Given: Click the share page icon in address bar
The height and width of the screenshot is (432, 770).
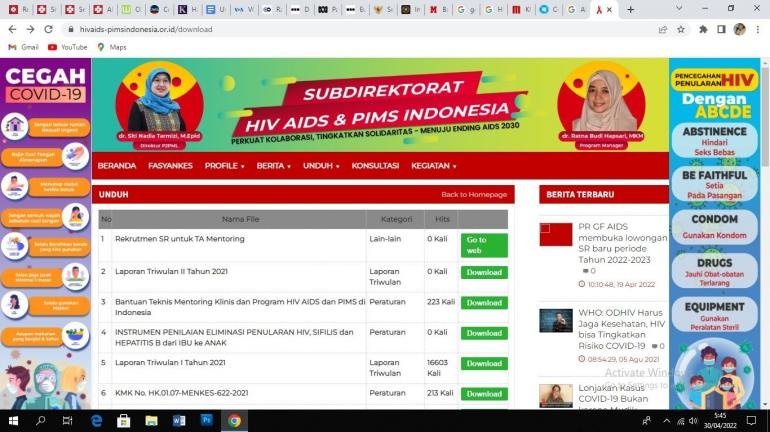Looking at the screenshot, I should click(662, 29).
